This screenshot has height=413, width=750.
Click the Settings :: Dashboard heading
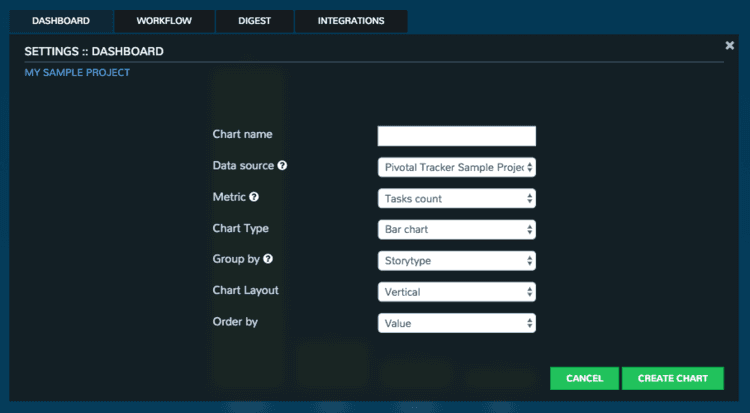94,51
